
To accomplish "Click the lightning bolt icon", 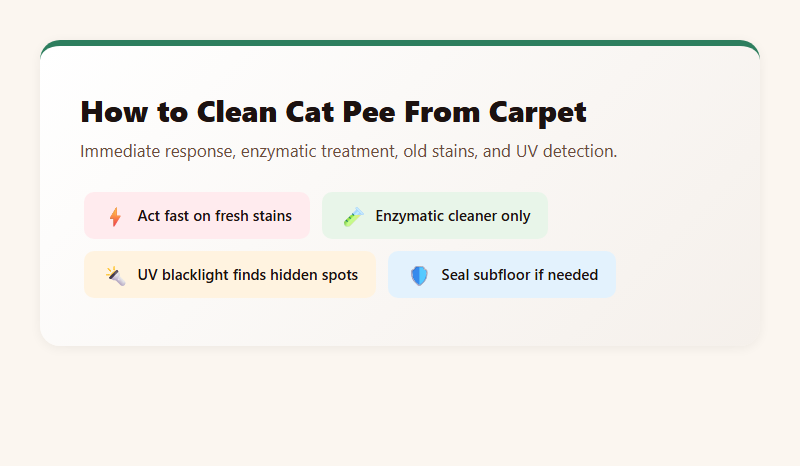I will tap(115, 216).
